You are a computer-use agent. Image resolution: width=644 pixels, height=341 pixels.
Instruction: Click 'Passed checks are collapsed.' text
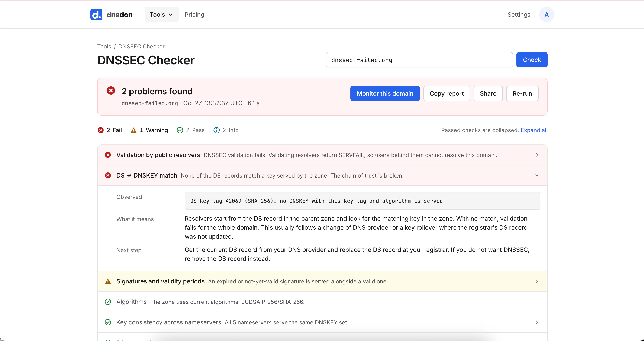480,130
